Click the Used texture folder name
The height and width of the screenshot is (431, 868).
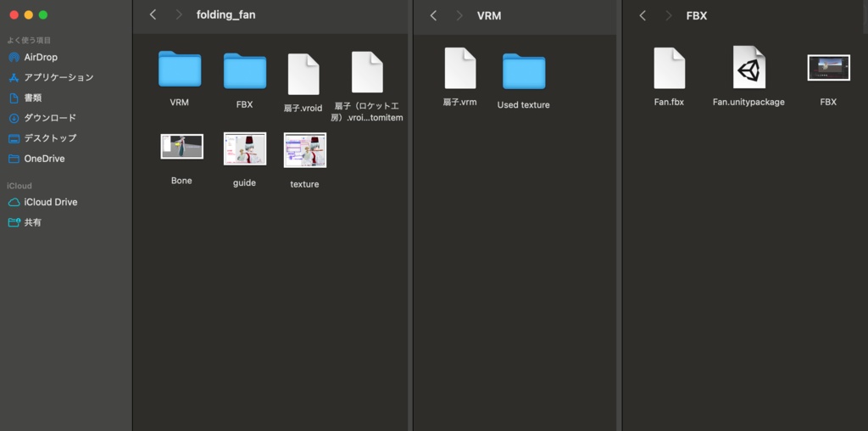point(523,104)
